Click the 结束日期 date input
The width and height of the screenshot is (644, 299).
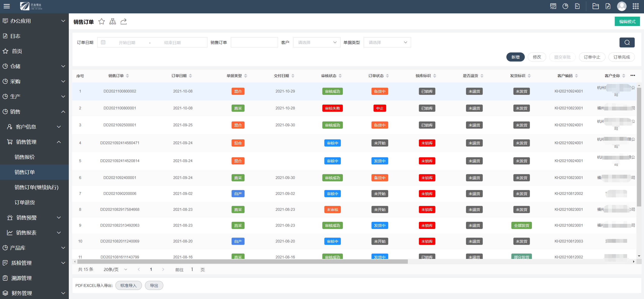(172, 43)
